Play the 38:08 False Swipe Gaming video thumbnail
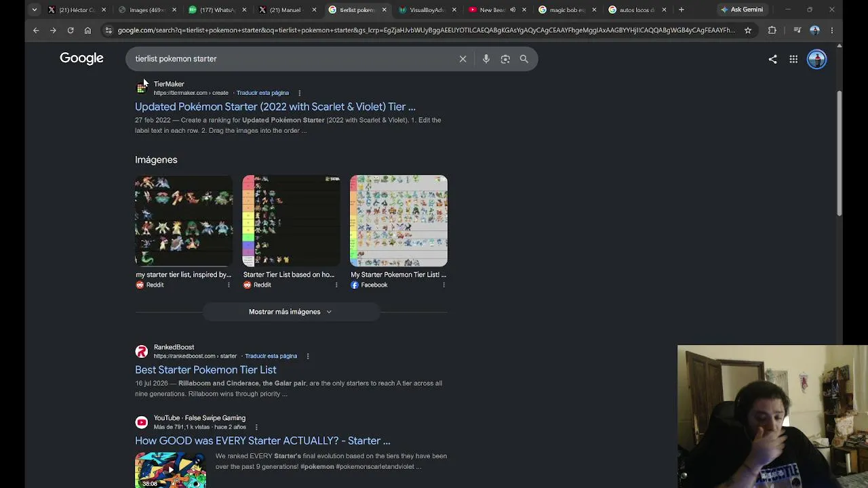The height and width of the screenshot is (488, 868). [x=170, y=470]
